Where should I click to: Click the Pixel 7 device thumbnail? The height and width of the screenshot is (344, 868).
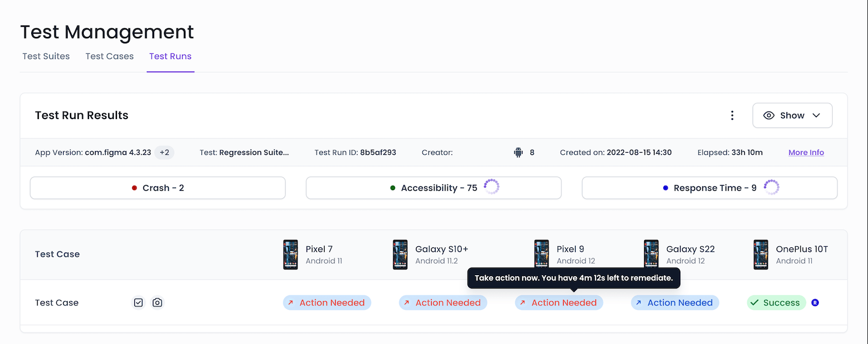point(290,254)
